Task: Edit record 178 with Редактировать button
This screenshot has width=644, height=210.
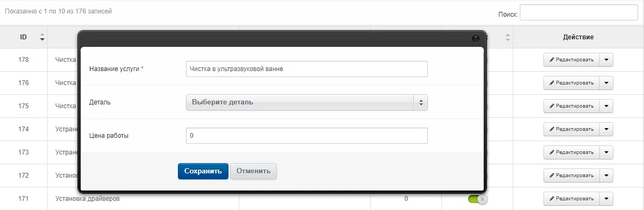Action: pos(572,60)
